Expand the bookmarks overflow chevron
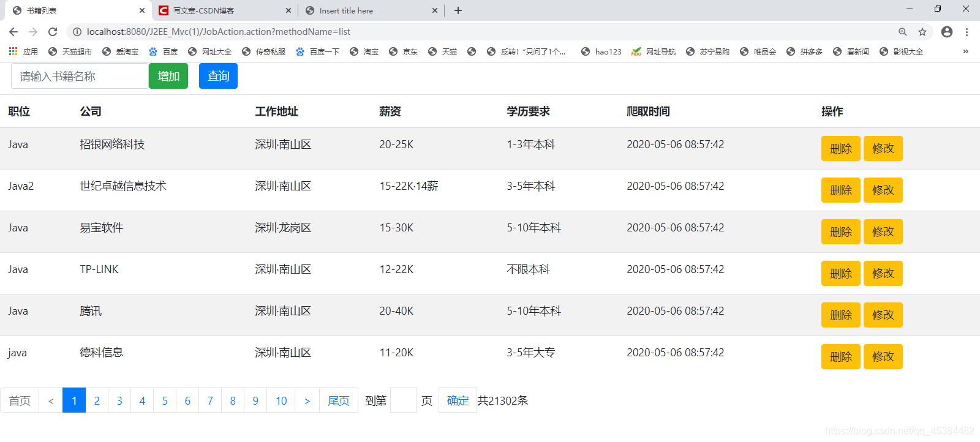 [x=966, y=51]
